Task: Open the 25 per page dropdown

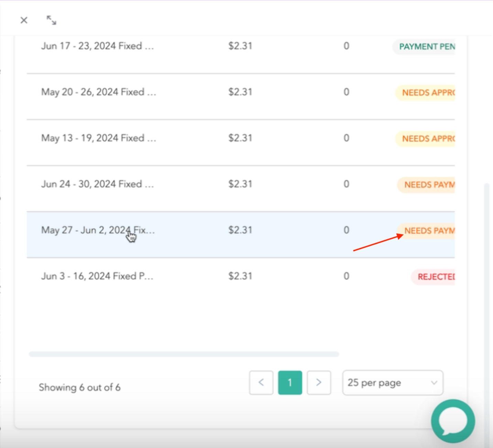Action: point(392,382)
